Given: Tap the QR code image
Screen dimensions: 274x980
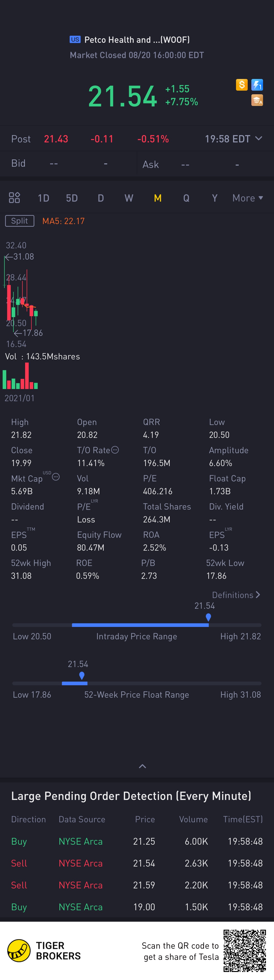Looking at the screenshot, I should (x=245, y=950).
